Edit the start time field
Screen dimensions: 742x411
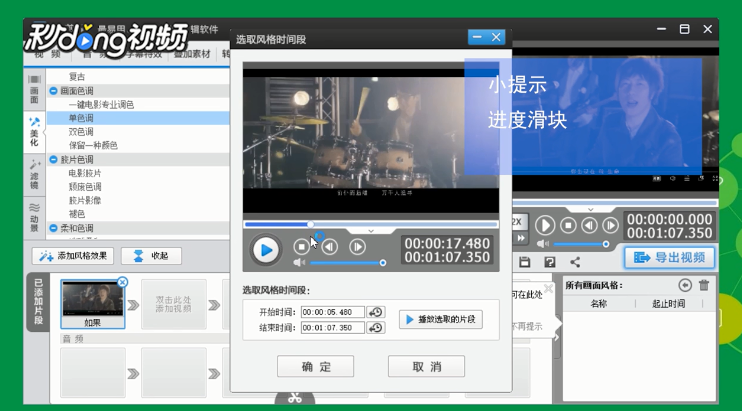click(333, 312)
